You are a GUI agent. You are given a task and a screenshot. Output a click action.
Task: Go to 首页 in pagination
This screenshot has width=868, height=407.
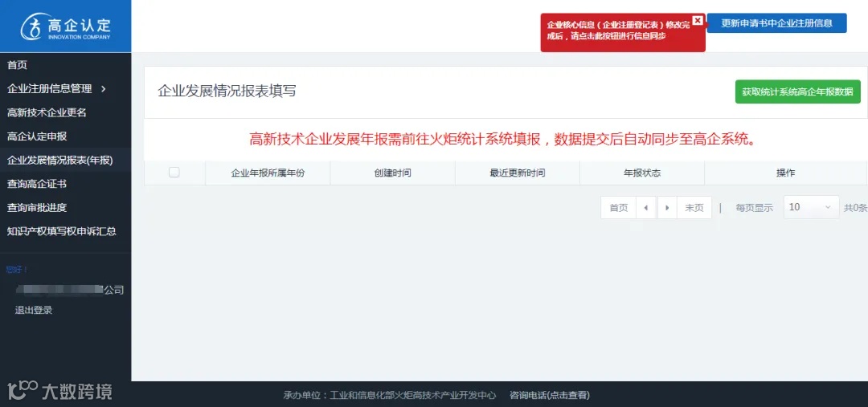[x=618, y=208]
